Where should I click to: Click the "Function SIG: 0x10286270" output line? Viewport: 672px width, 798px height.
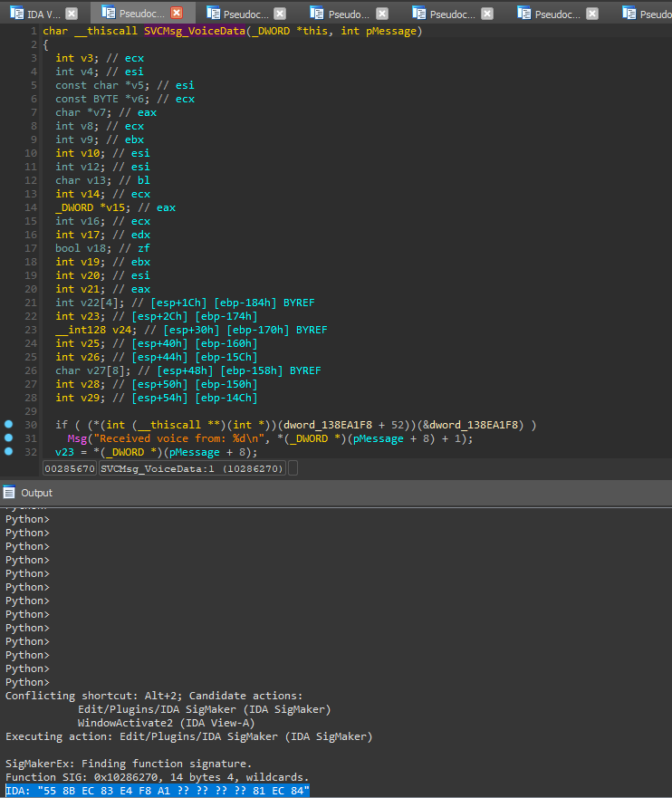158,777
